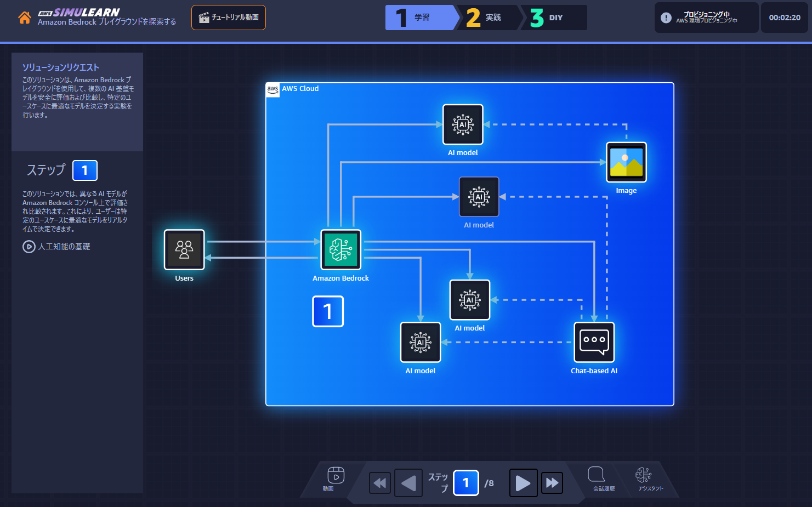The height and width of the screenshot is (507, 812).
Task: Go back one step with left arrow
Action: pyautogui.click(x=408, y=483)
